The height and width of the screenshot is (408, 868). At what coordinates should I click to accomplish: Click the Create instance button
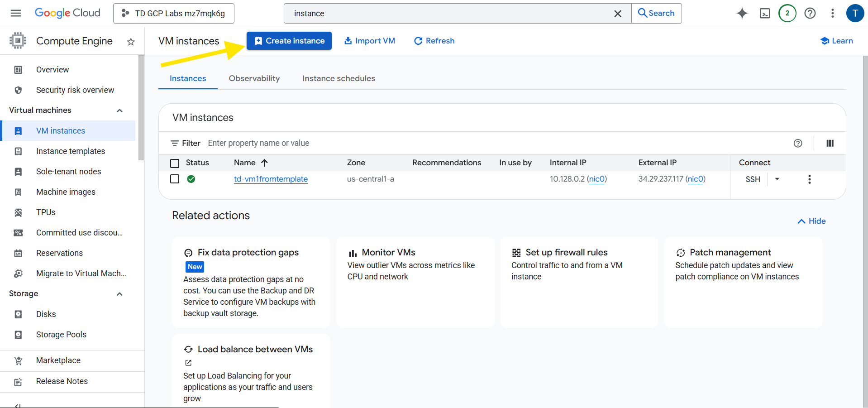click(289, 41)
